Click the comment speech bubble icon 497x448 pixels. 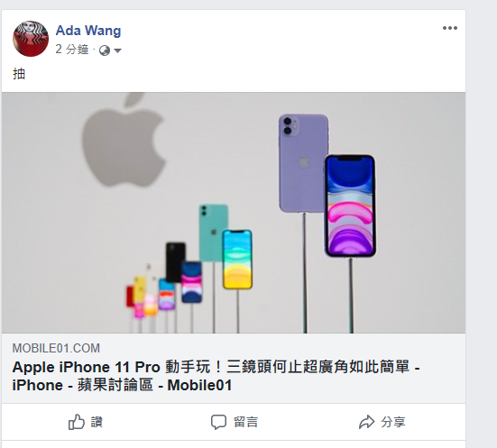pyautogui.click(x=218, y=422)
